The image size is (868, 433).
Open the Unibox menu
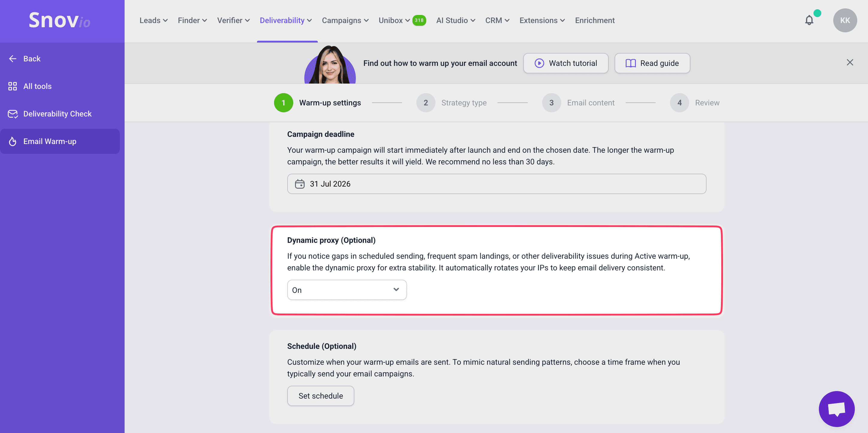click(394, 21)
